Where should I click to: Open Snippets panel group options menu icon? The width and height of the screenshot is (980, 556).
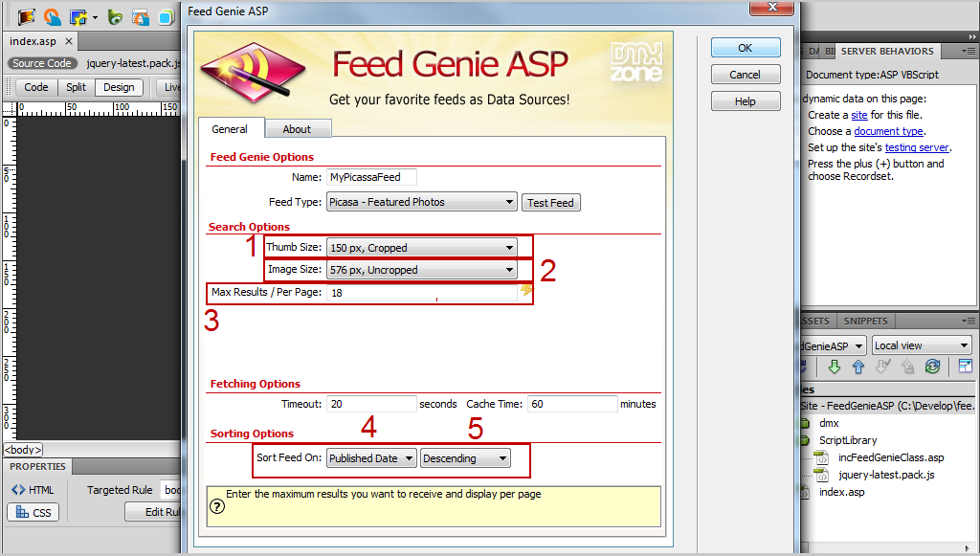click(969, 321)
